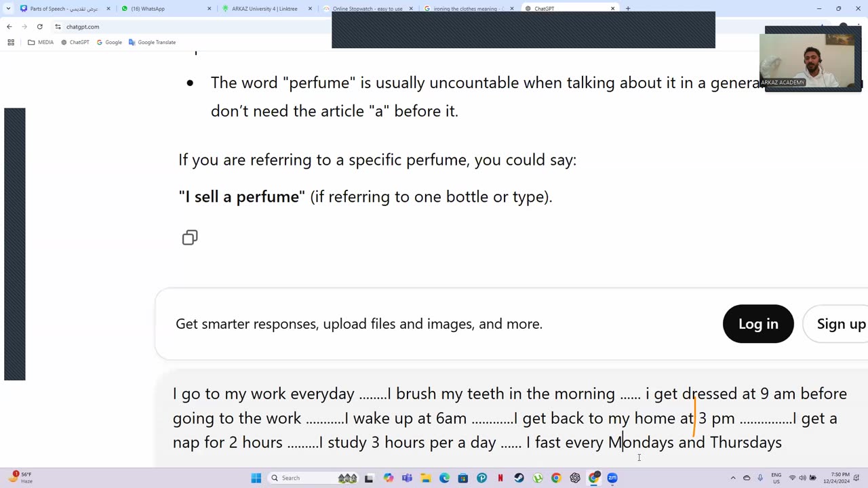
Task: Go forward using the browser forward arrow
Action: pos(24,26)
